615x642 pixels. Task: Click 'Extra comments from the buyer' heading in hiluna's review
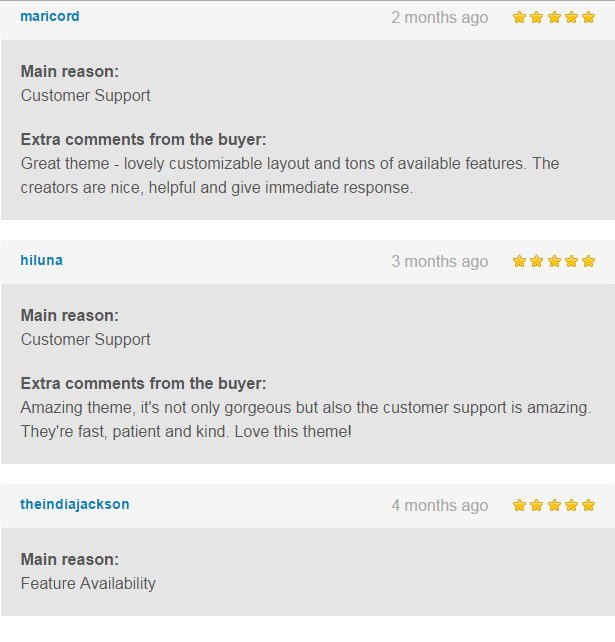click(x=143, y=384)
